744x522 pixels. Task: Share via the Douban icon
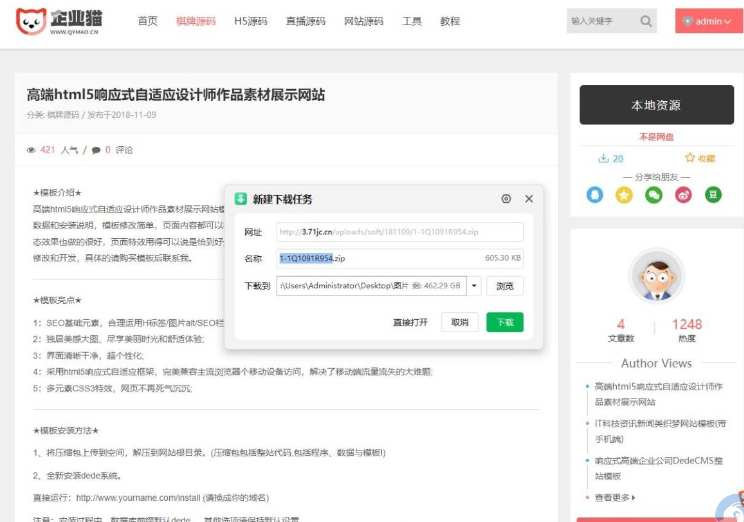pos(713,195)
